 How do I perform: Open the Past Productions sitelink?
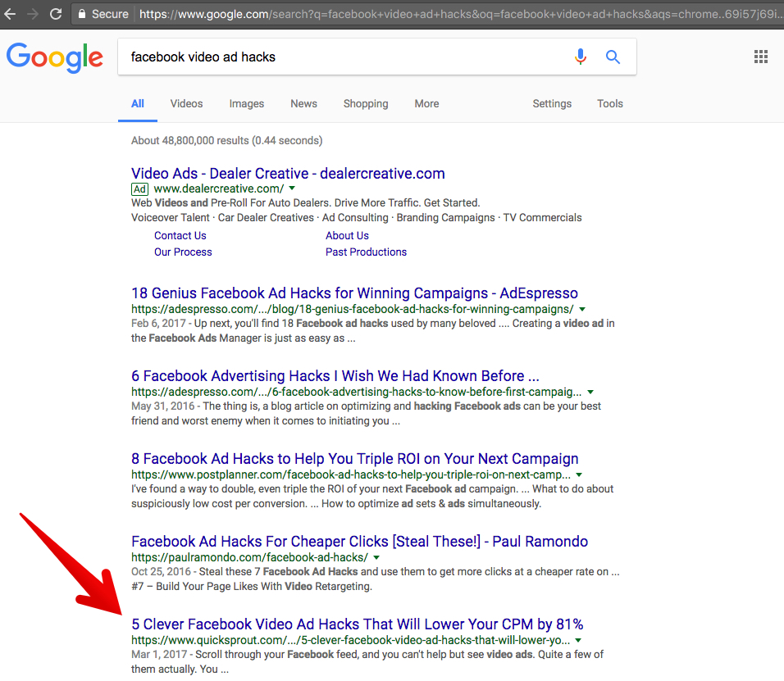point(366,252)
